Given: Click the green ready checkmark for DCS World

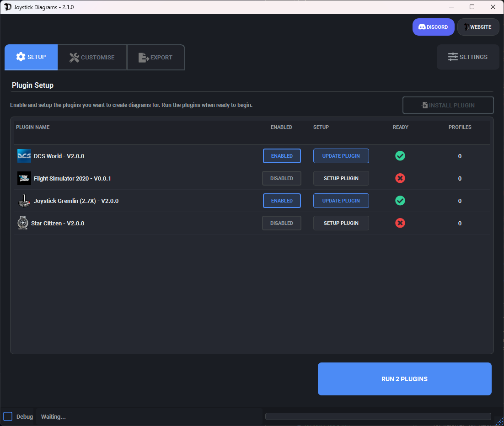Looking at the screenshot, I should pyautogui.click(x=400, y=156).
